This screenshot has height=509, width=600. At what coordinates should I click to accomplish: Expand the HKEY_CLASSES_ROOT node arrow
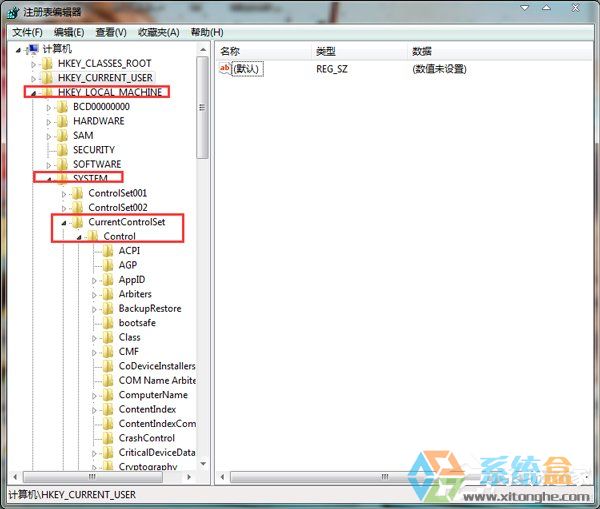pyautogui.click(x=34, y=64)
